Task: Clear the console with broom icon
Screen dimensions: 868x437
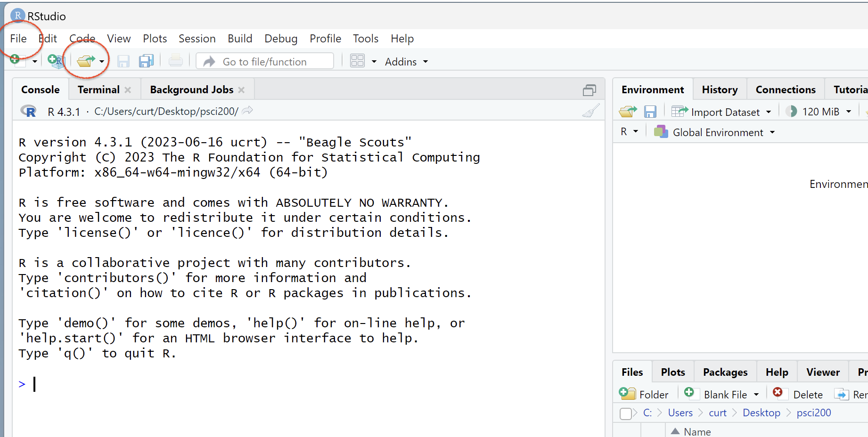Action: pos(591,111)
